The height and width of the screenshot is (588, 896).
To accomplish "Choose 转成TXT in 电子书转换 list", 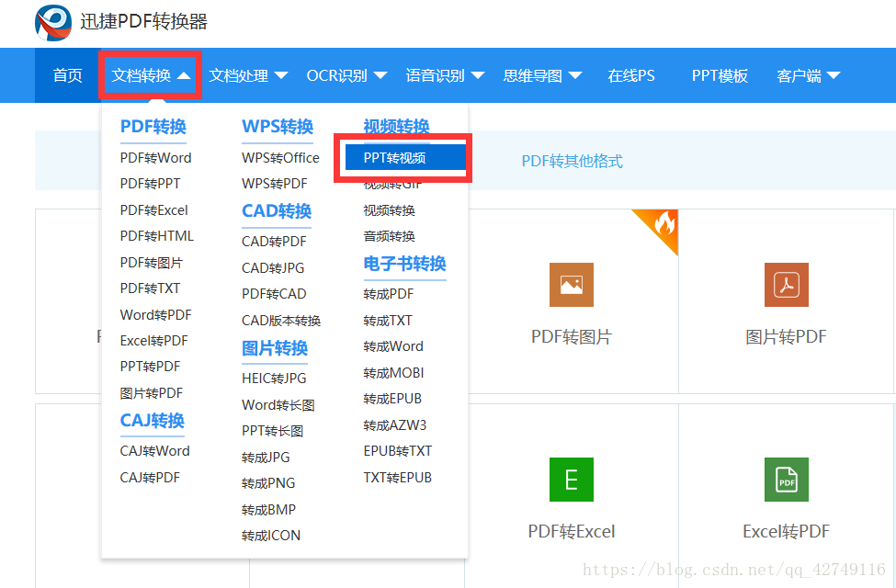I will tap(388, 321).
